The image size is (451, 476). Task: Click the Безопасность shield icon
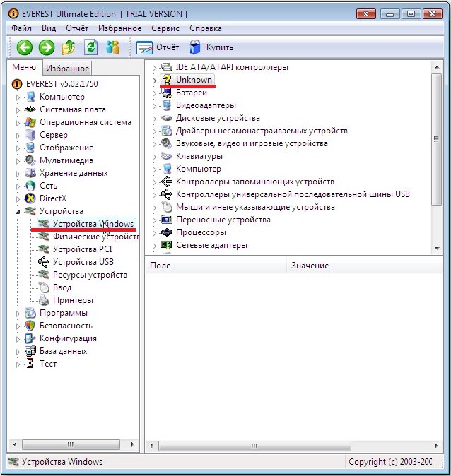point(30,326)
